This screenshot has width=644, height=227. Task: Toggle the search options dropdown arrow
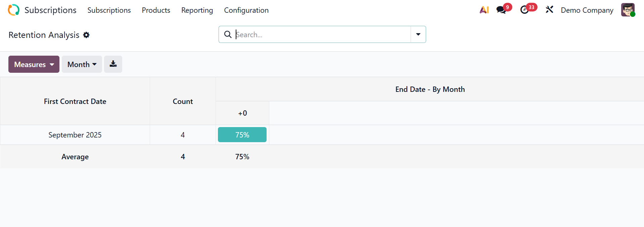click(418, 35)
